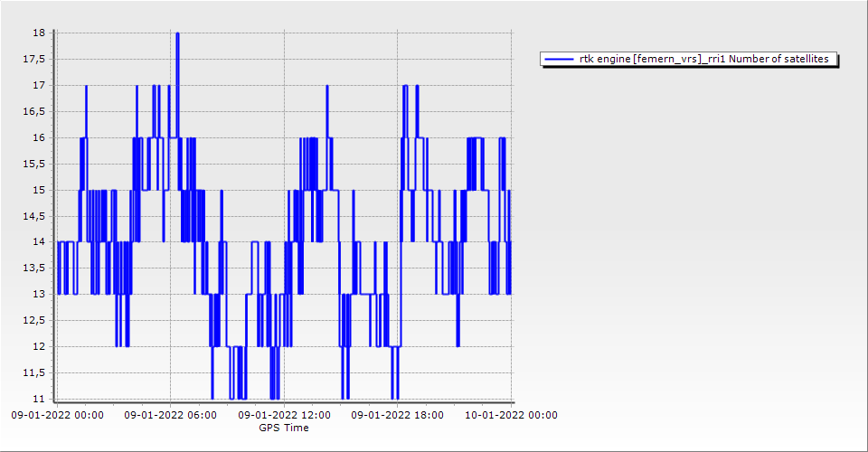Select the '09-01-2022 12:00' x-axis label

[x=284, y=415]
